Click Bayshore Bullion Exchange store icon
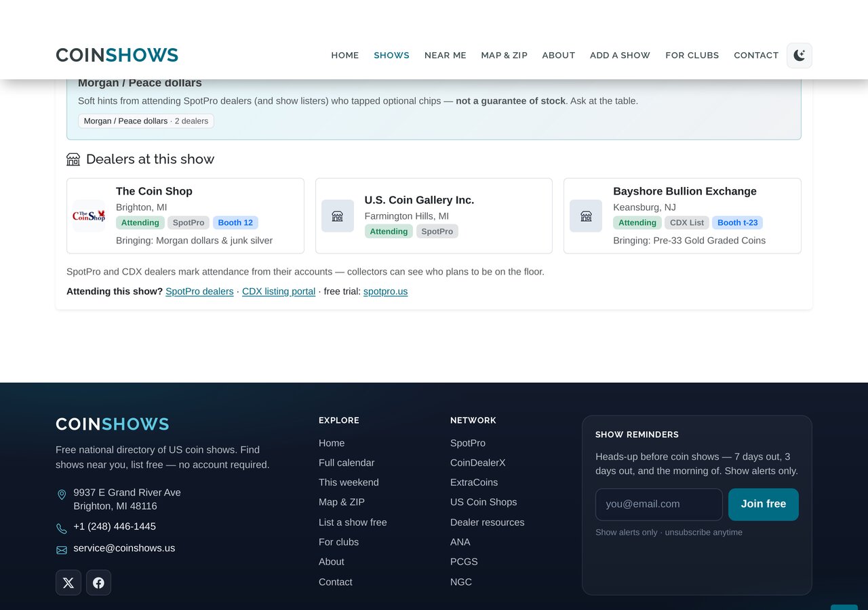Screen dimensions: 868x610 (x=586, y=216)
